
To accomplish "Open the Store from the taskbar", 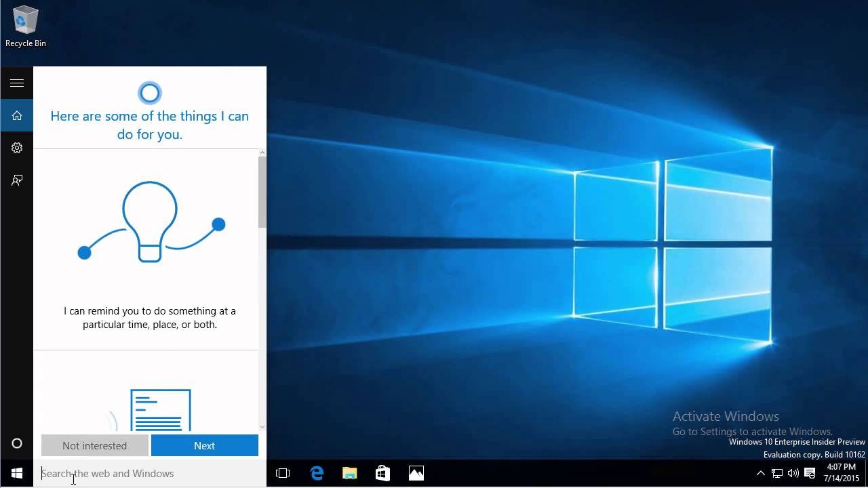I will click(x=382, y=473).
